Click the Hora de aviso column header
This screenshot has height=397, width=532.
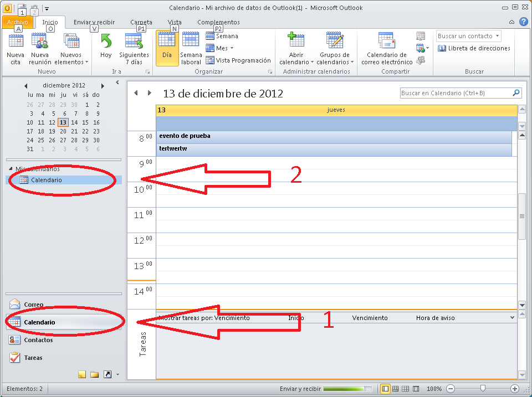436,318
